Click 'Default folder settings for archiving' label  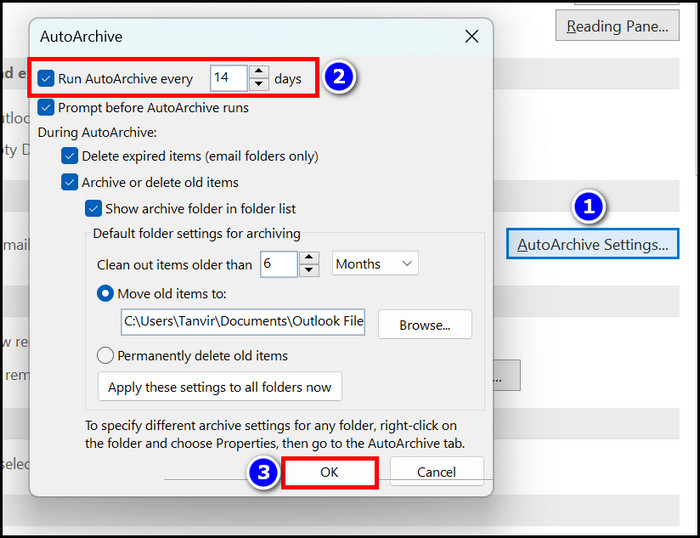196,234
